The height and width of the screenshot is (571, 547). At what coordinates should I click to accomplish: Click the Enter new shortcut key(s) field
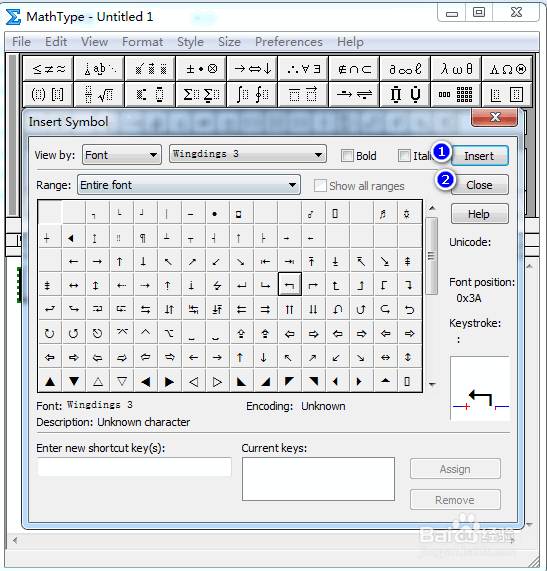[134, 467]
